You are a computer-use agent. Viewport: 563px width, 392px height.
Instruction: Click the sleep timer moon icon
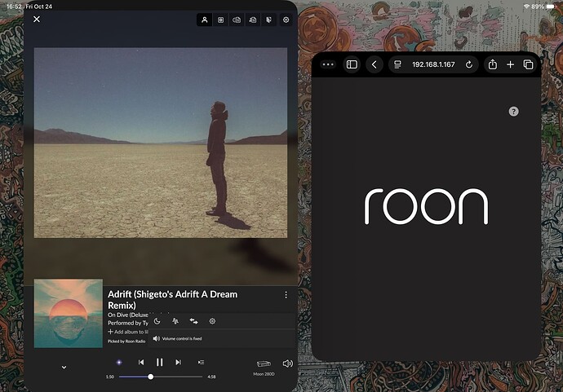(x=157, y=321)
